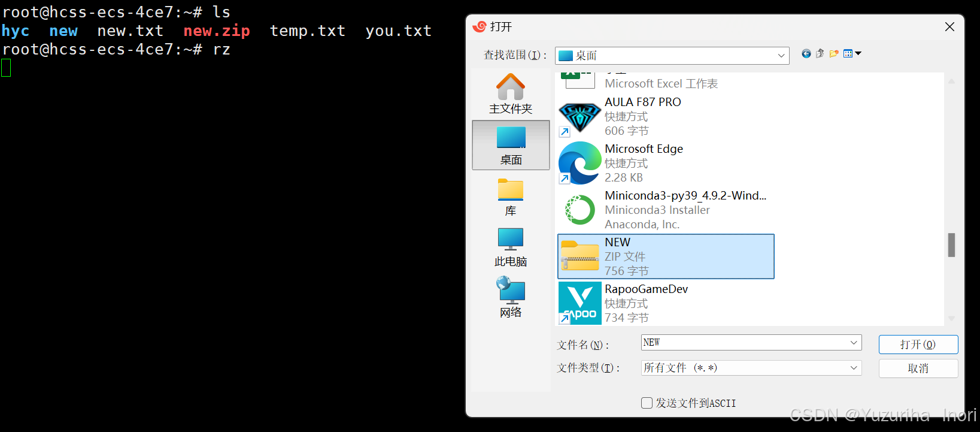Click the file list scroll up arrow
This screenshot has width=980, height=432.
coord(951,80)
